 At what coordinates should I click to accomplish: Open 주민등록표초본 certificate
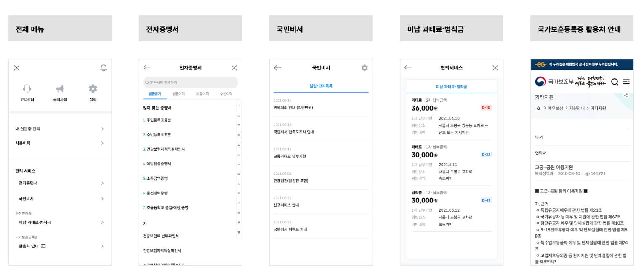157,135
